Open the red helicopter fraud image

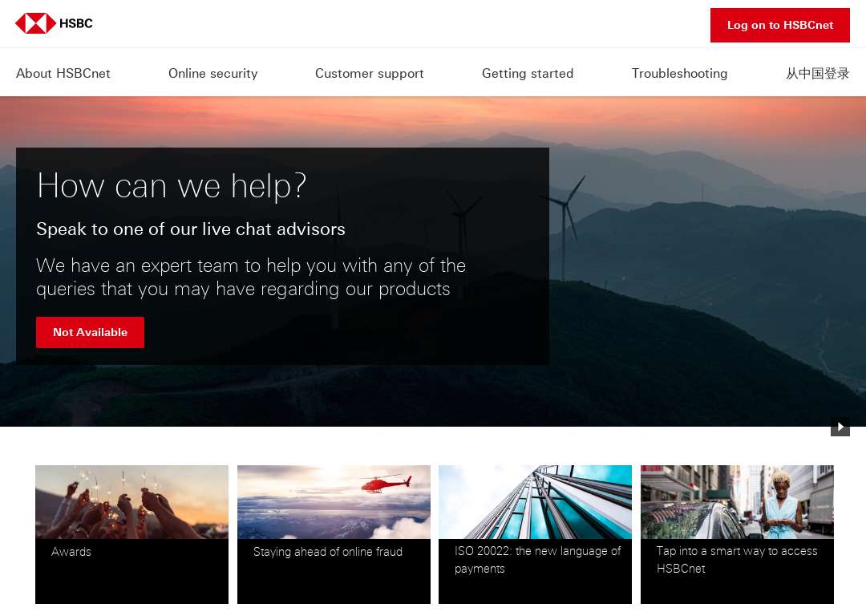click(x=334, y=501)
